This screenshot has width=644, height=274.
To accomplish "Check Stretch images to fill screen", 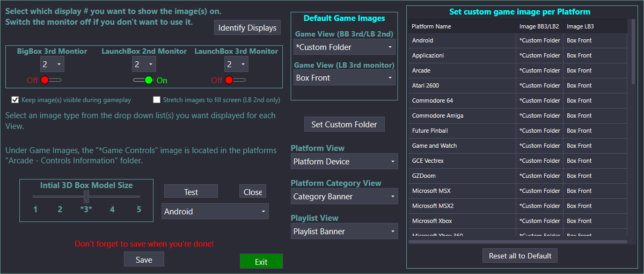I will (157, 100).
